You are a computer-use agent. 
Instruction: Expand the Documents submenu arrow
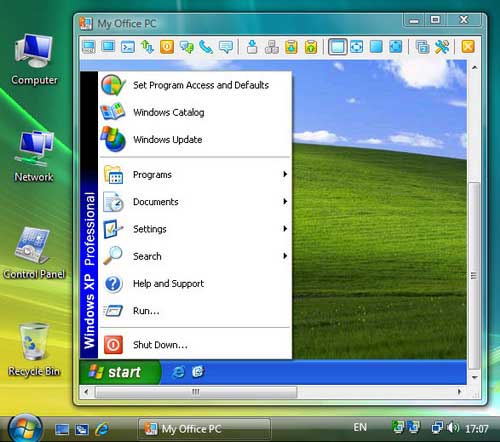pos(285,201)
